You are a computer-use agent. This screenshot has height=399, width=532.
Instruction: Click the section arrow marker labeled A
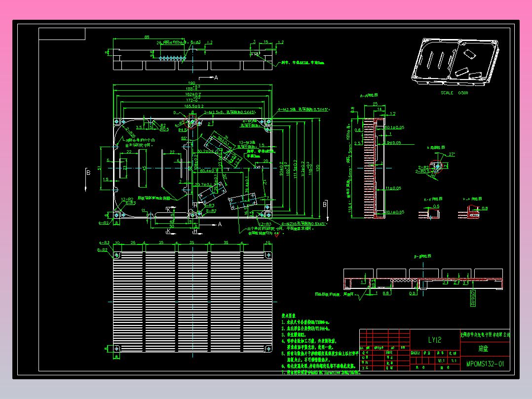point(216,77)
